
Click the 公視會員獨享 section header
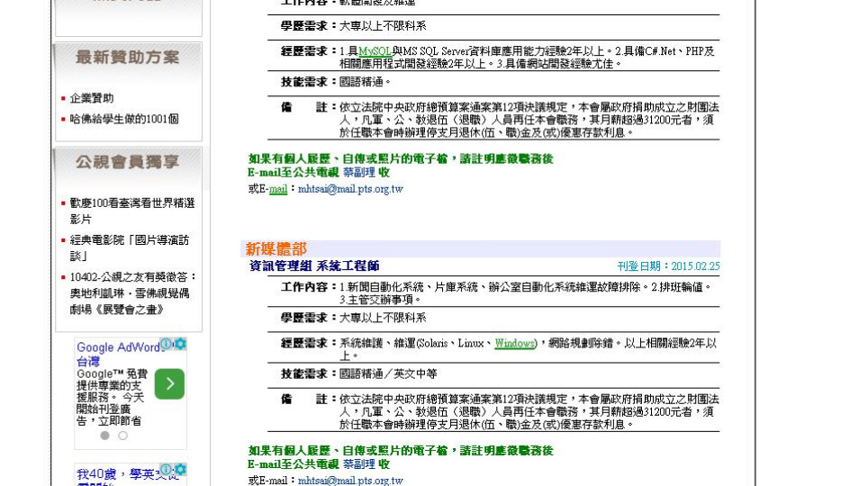coord(127,163)
